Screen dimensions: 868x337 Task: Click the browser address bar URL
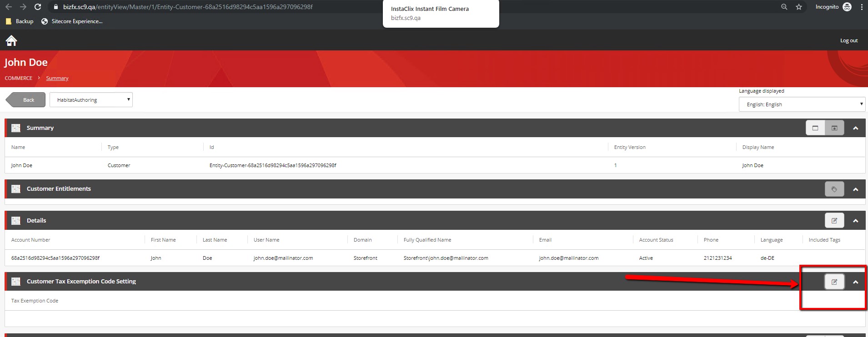188,7
